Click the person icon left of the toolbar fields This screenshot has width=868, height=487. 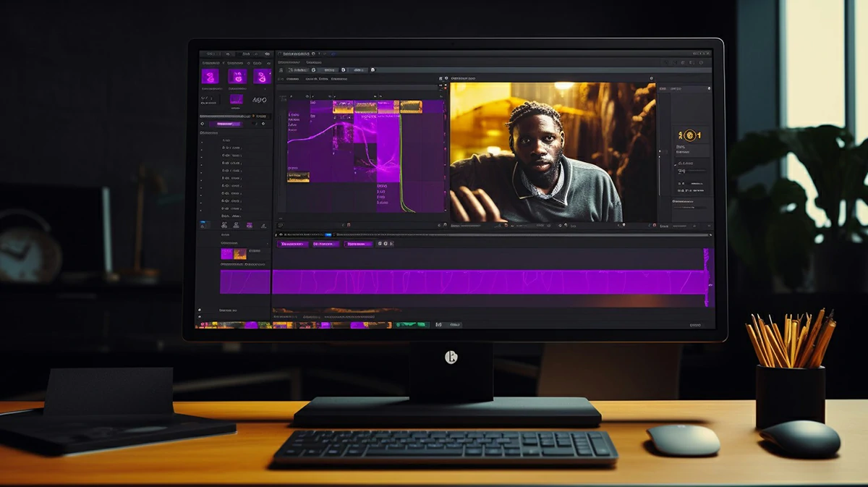click(x=280, y=70)
